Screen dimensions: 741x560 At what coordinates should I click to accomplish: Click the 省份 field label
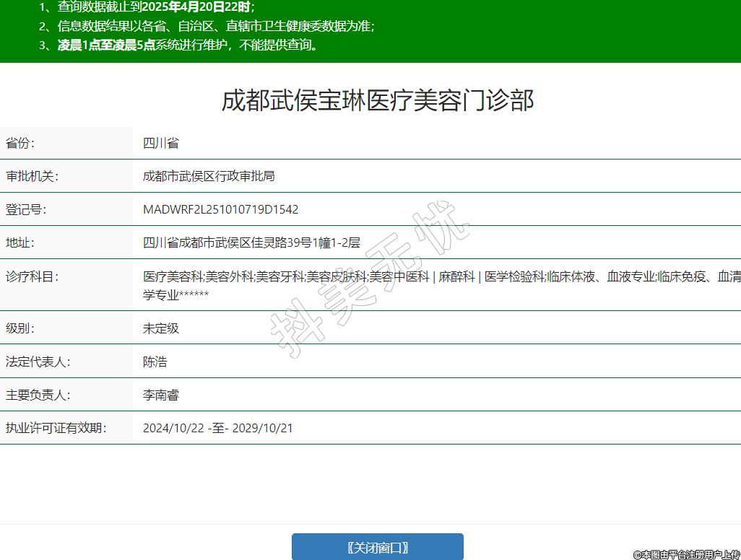pos(20,143)
